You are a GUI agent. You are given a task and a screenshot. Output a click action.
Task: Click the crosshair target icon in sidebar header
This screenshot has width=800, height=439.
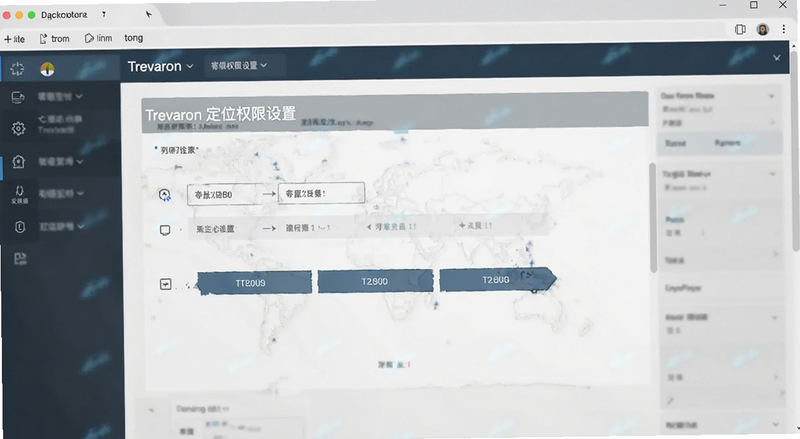click(x=17, y=69)
